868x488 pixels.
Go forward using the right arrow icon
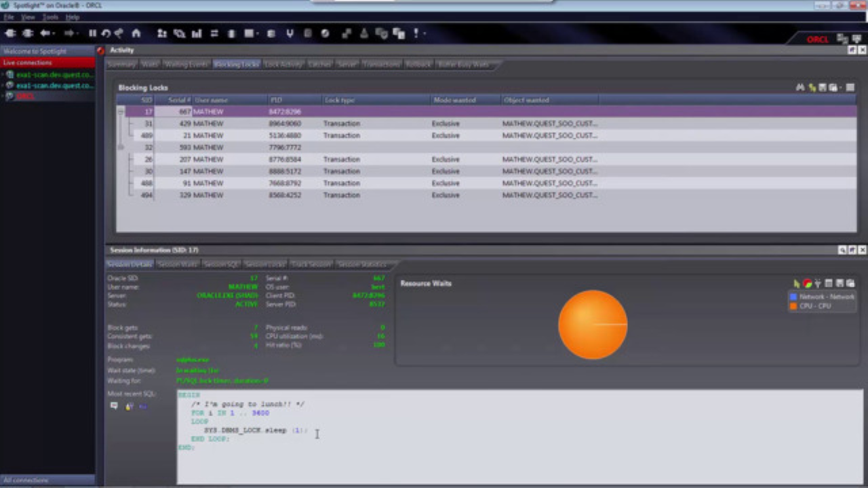68,33
